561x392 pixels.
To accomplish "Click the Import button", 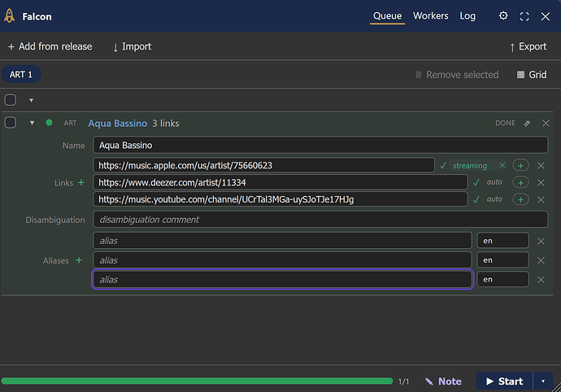I will pyautogui.click(x=132, y=46).
